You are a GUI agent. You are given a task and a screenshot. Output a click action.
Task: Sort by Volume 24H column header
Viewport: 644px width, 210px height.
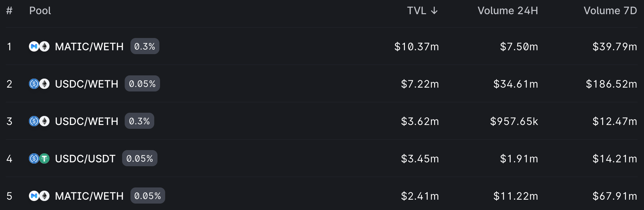[x=508, y=11]
